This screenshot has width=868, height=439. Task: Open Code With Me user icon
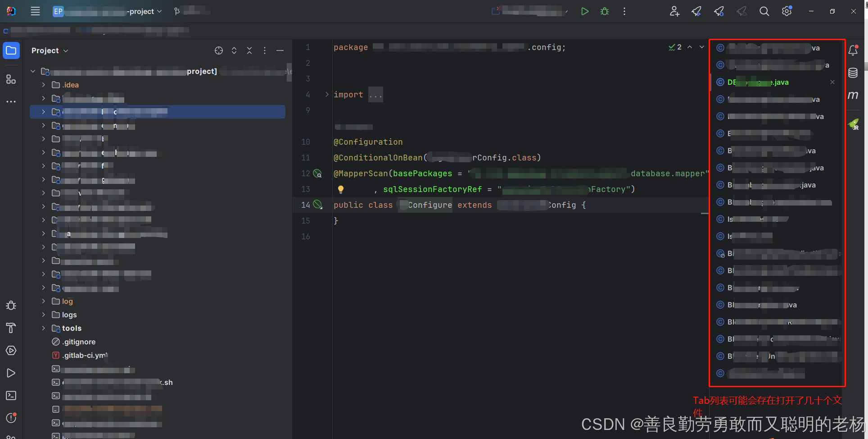point(674,11)
